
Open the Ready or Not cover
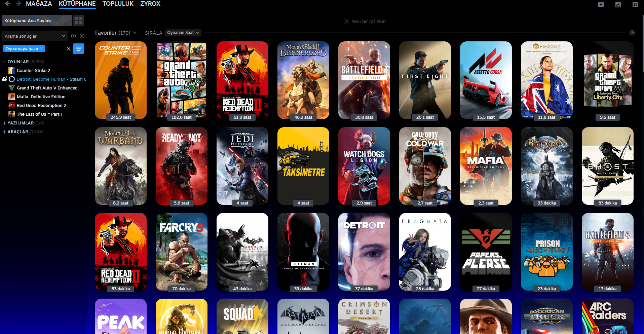click(182, 166)
